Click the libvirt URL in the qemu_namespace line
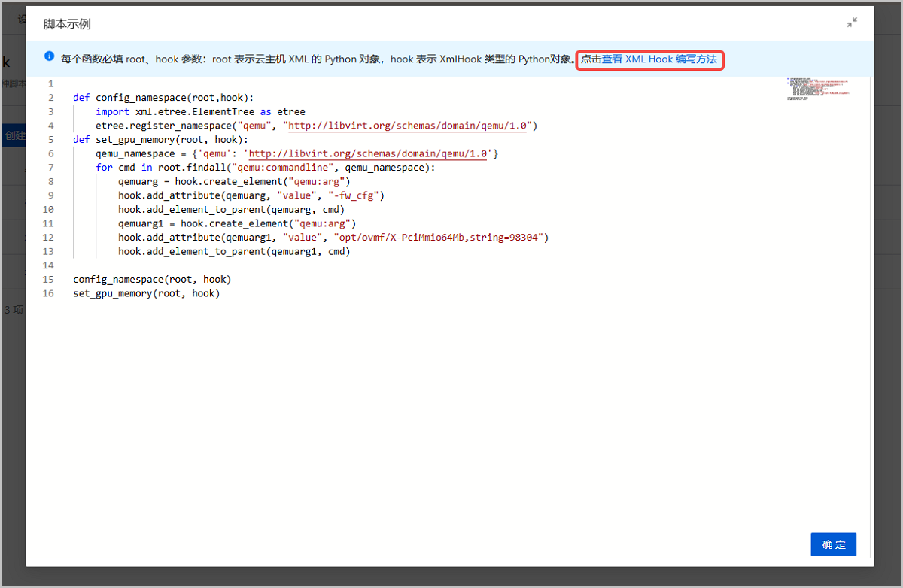 point(369,153)
